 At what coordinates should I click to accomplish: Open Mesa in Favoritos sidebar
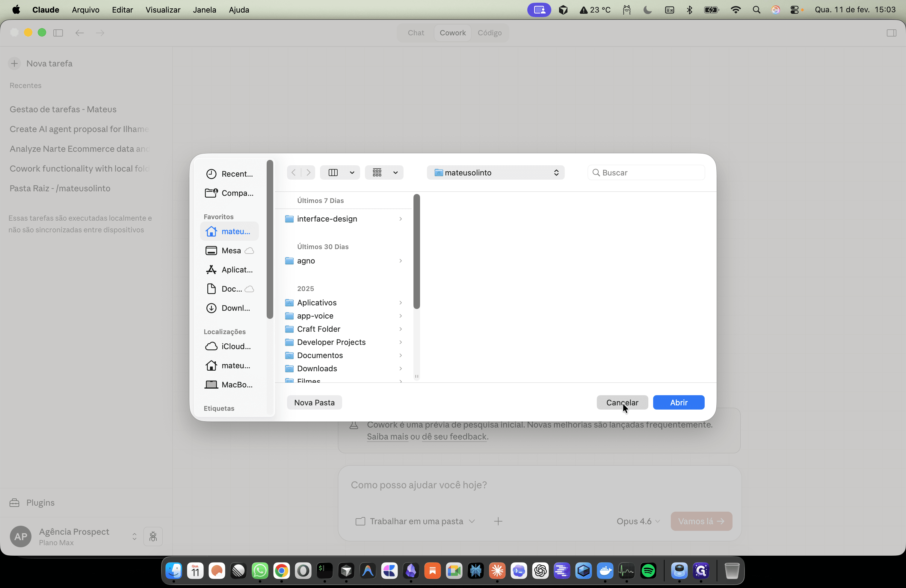coord(229,250)
